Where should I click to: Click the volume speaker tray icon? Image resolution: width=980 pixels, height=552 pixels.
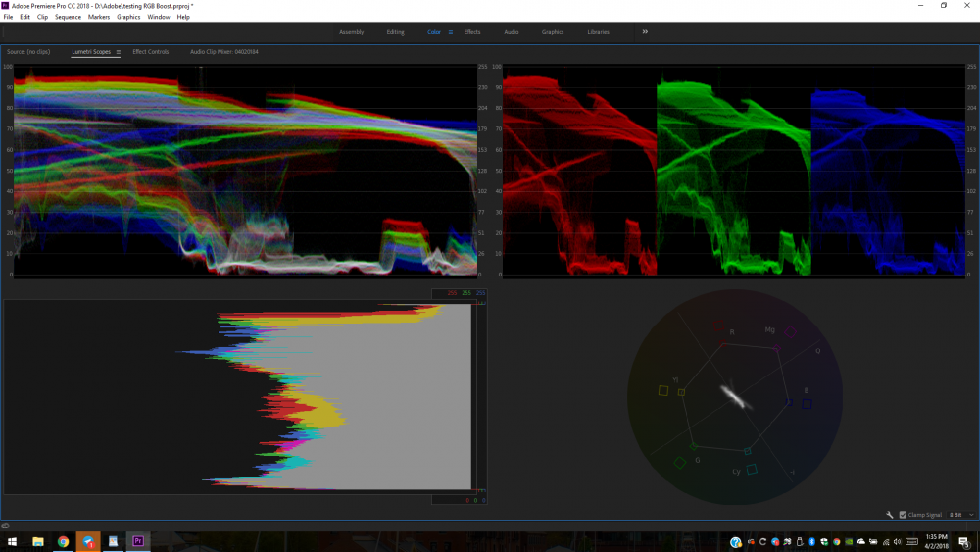click(x=897, y=542)
